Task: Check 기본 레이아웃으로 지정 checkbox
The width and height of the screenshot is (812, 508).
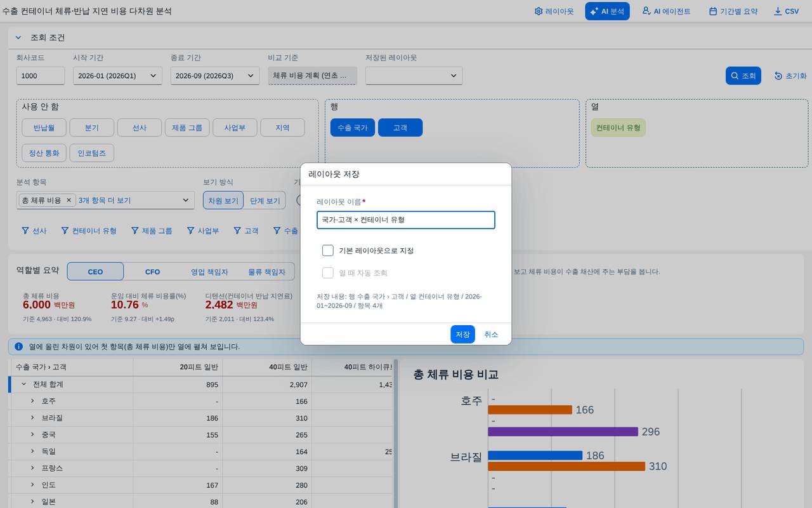Action: (x=328, y=250)
